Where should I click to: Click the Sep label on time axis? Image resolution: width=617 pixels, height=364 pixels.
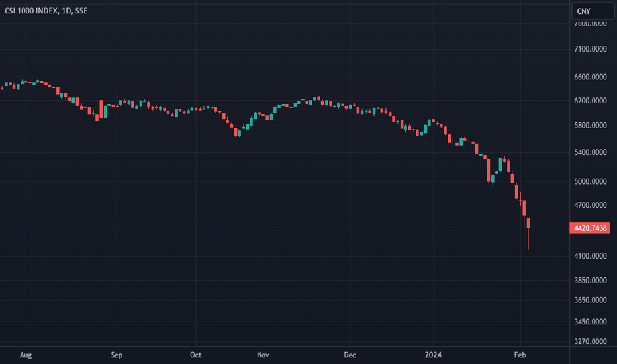click(x=117, y=355)
